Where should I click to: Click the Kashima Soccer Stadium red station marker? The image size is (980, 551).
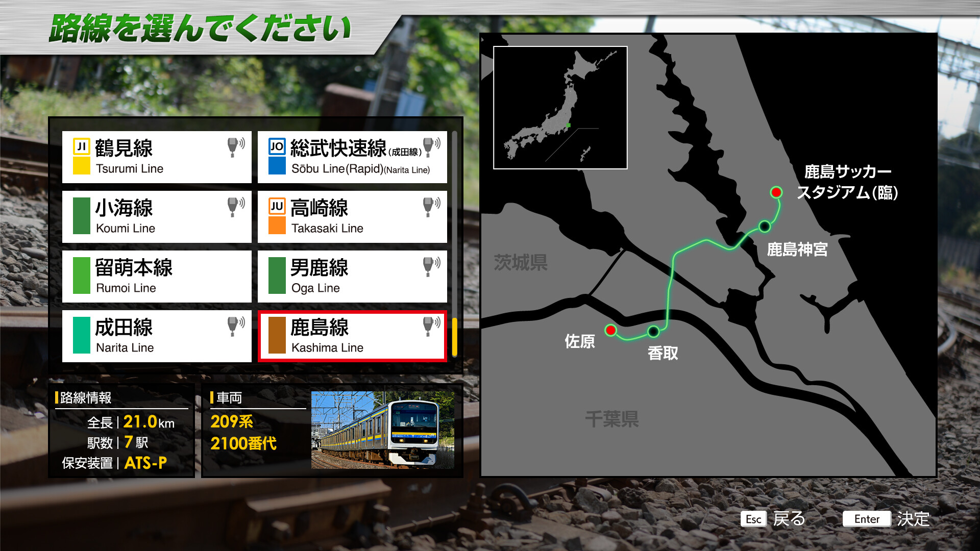777,193
